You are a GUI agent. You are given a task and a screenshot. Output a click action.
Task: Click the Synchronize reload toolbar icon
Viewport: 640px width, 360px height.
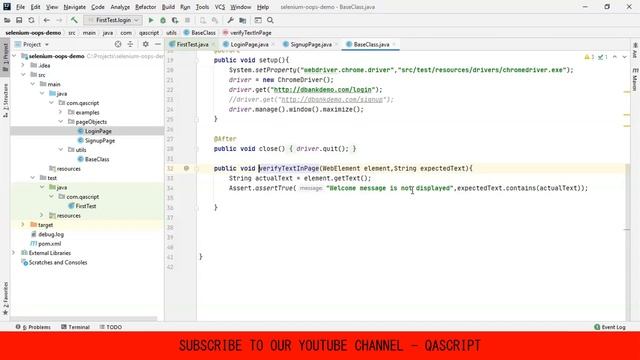(31, 20)
